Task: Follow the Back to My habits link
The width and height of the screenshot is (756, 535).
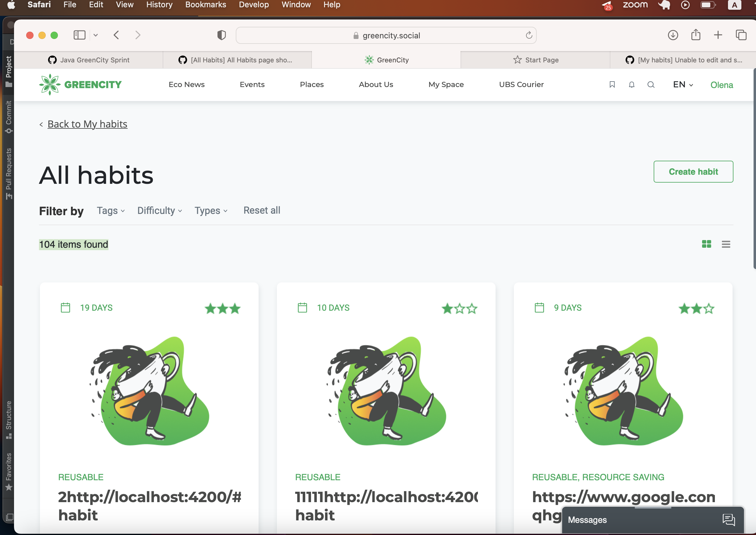Action: click(87, 124)
